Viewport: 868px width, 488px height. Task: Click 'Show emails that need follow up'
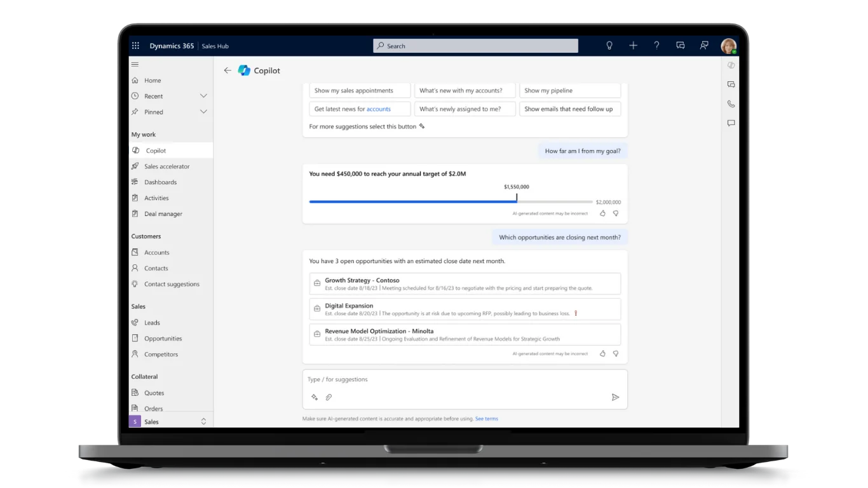pyautogui.click(x=570, y=109)
